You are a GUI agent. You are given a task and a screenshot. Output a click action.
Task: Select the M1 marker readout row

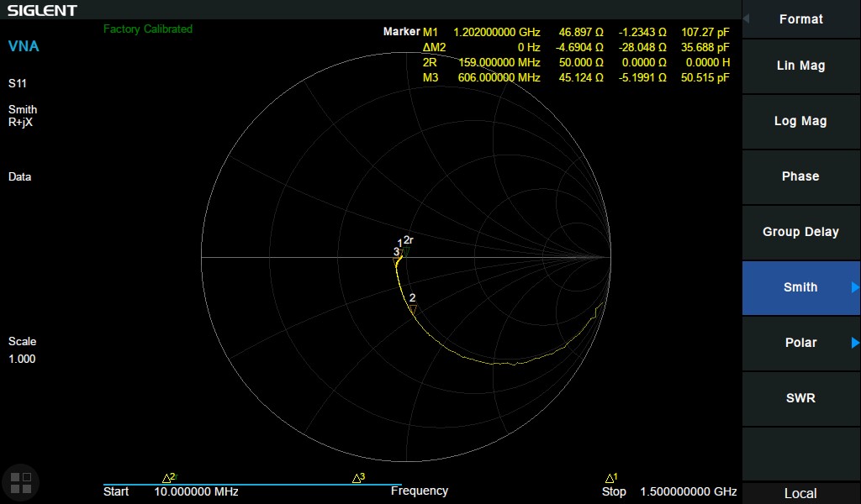tap(555, 32)
